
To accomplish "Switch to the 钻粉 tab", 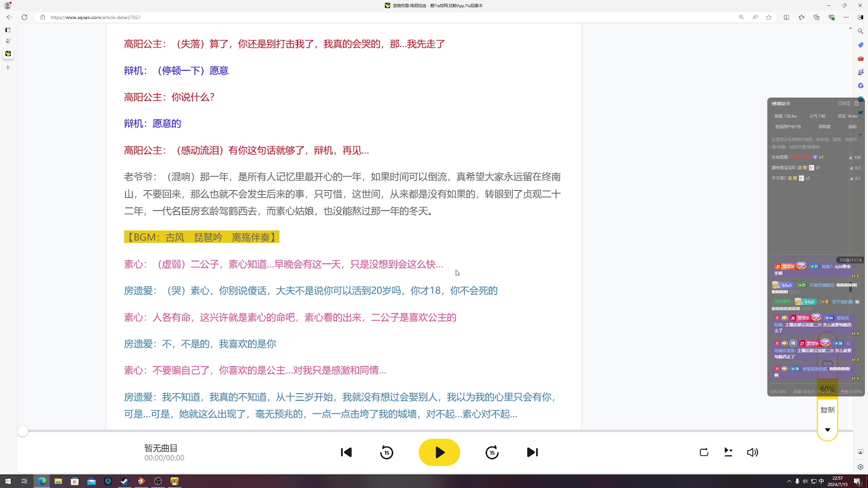I will tap(852, 127).
